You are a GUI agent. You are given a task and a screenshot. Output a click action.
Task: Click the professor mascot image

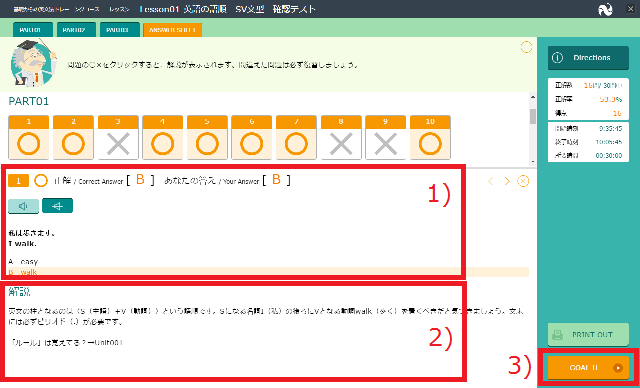click(33, 62)
